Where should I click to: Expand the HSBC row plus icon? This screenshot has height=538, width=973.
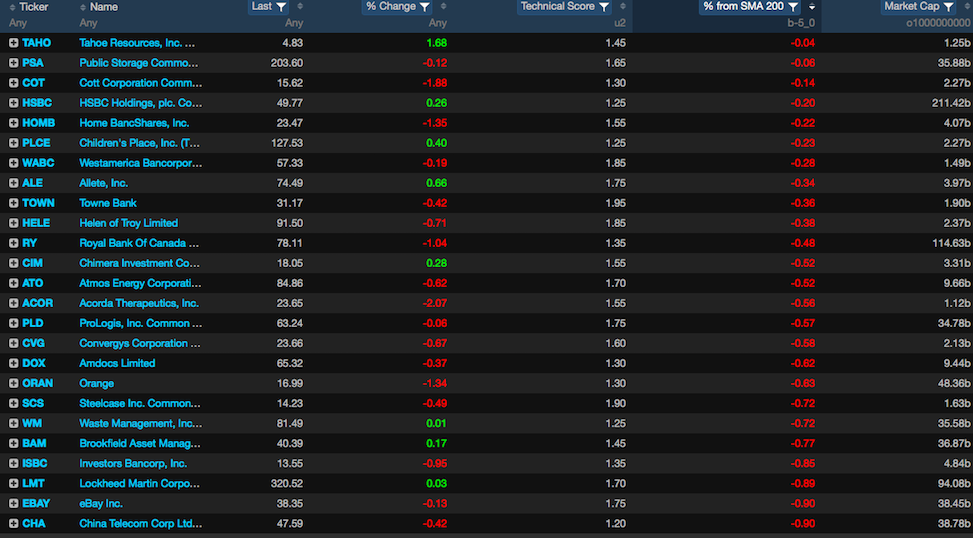(13, 103)
